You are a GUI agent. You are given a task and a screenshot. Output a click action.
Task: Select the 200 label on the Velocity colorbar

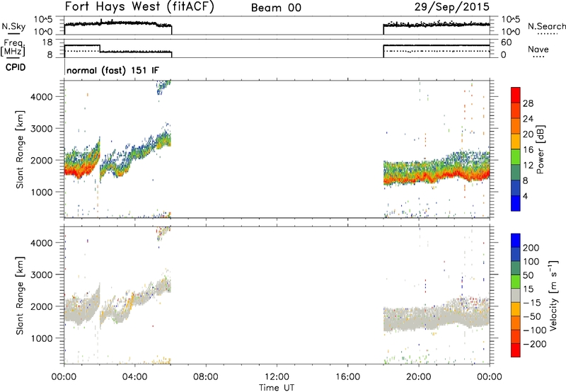click(531, 248)
